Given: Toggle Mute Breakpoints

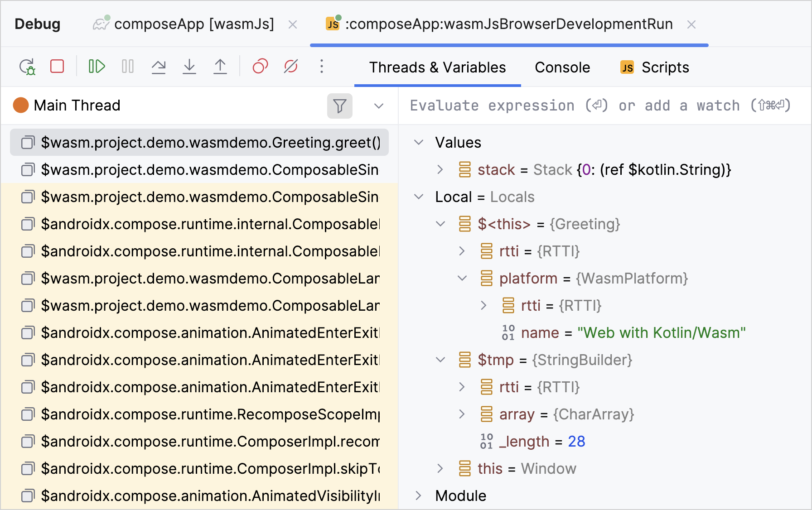Looking at the screenshot, I should (x=291, y=67).
